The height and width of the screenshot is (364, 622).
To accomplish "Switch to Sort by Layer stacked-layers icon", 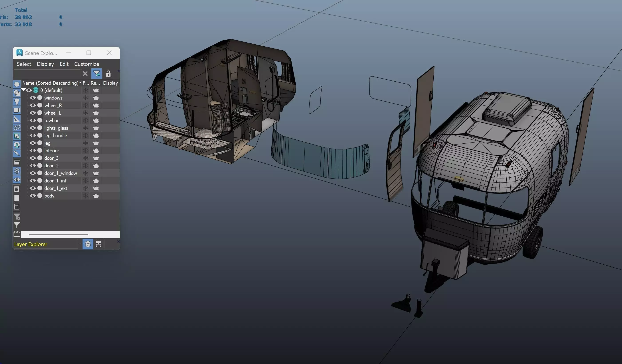I will [x=88, y=244].
